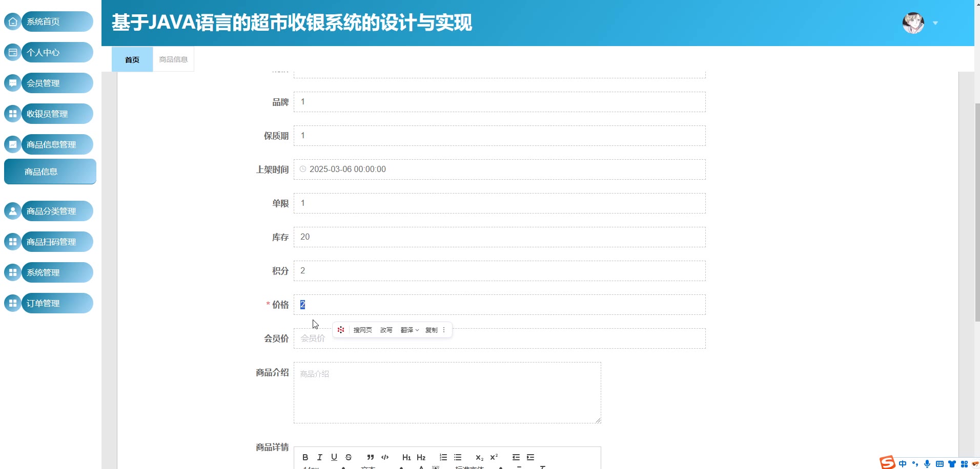Focus the 积分 input field

point(499,271)
